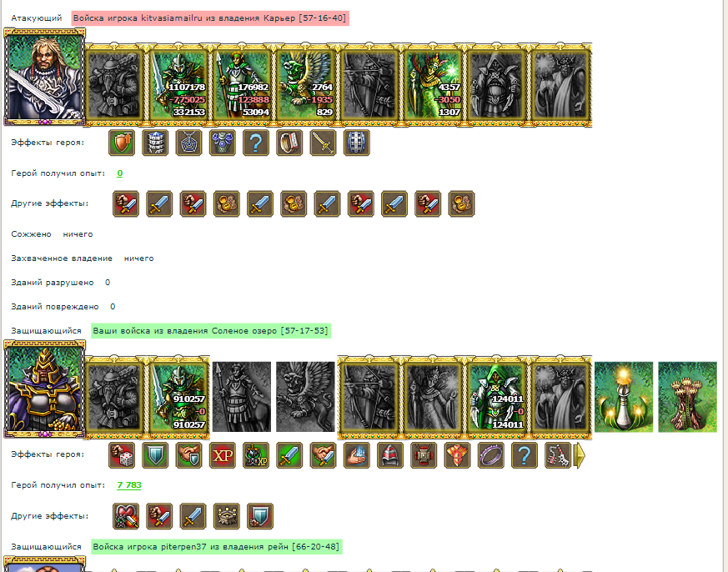Select the spiked flail effect icon

pyautogui.click(x=557, y=455)
